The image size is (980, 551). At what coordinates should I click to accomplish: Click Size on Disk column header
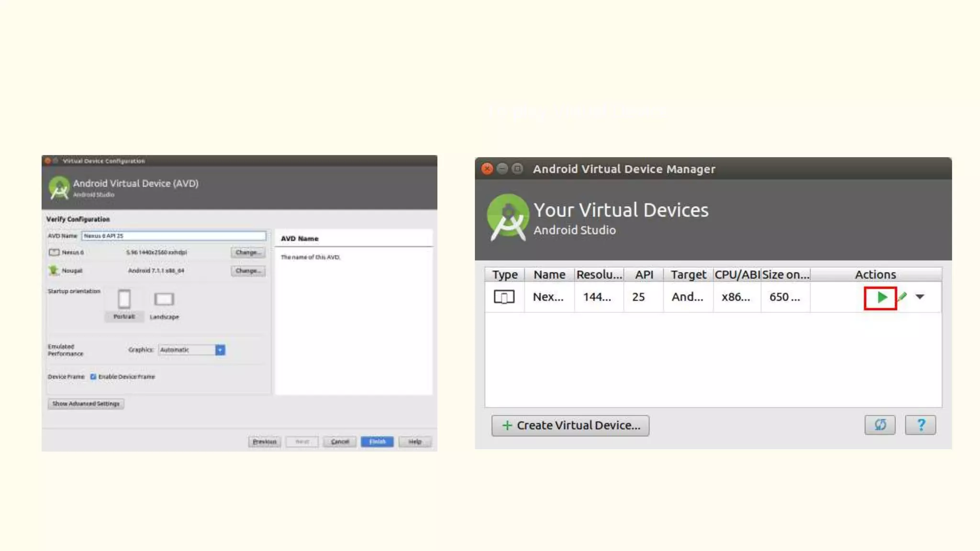point(786,275)
